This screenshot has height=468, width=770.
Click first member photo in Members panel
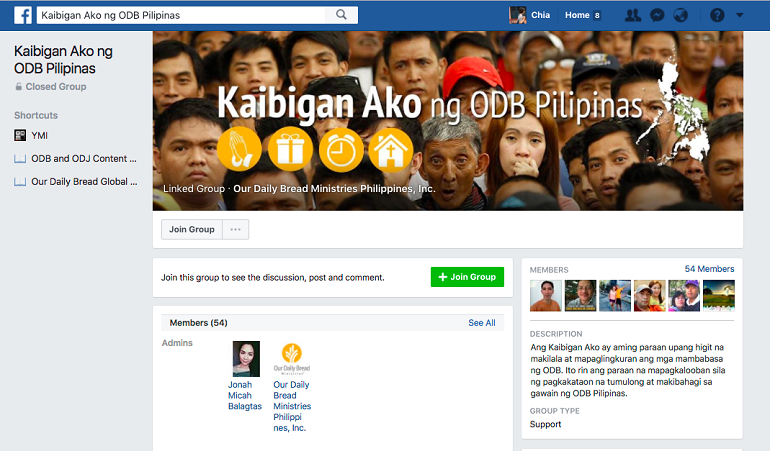[546, 296]
